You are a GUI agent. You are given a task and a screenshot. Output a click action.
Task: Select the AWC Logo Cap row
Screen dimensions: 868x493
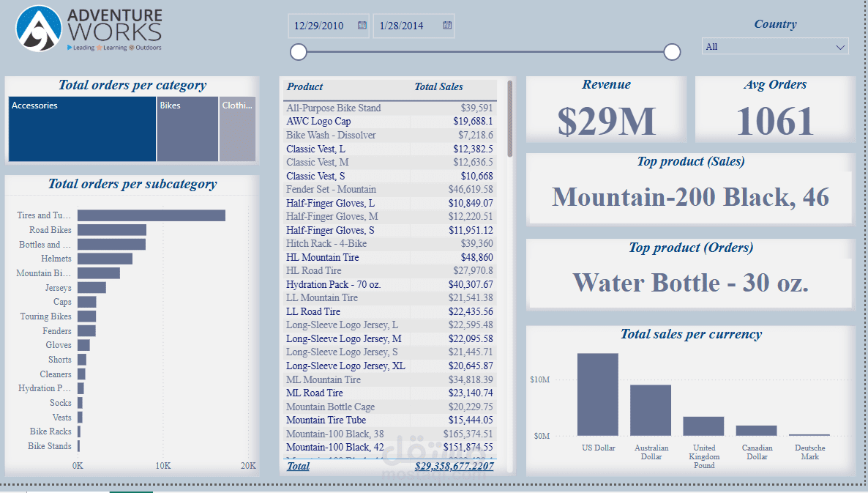point(389,122)
